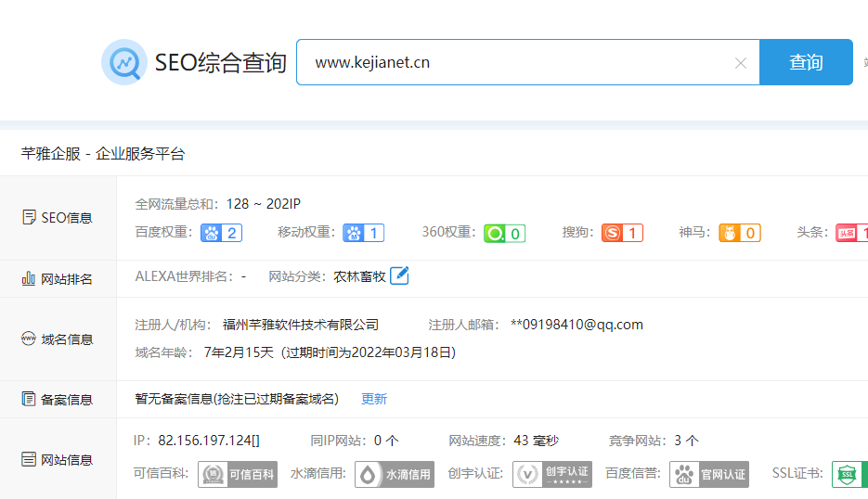Click the Shenma weight badge showing 0
Screen dimensions: 868x499
(x=739, y=233)
